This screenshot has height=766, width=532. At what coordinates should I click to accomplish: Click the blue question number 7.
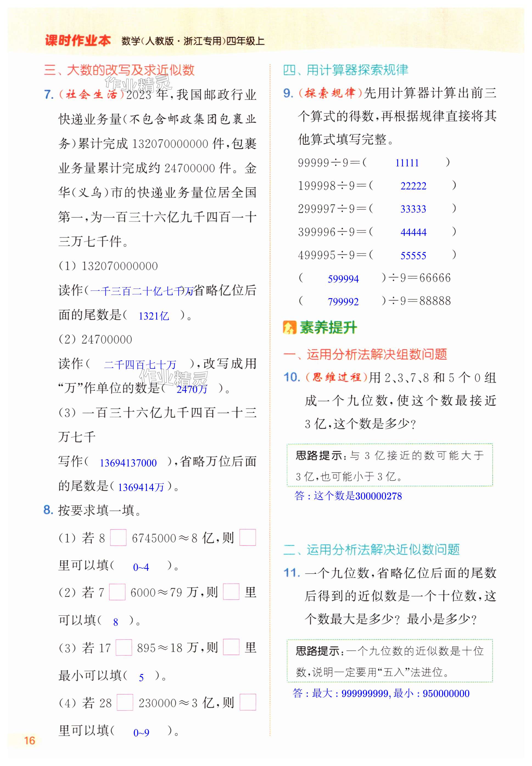49,95
